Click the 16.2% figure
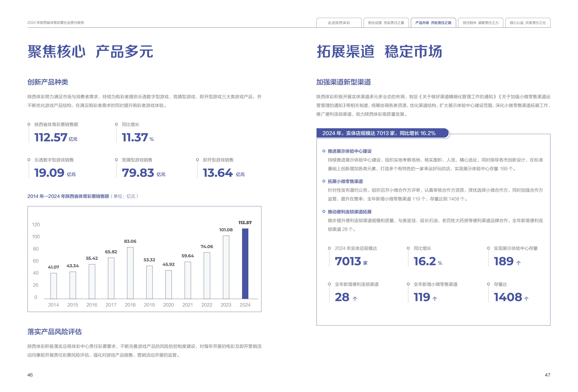 [x=428, y=261]
